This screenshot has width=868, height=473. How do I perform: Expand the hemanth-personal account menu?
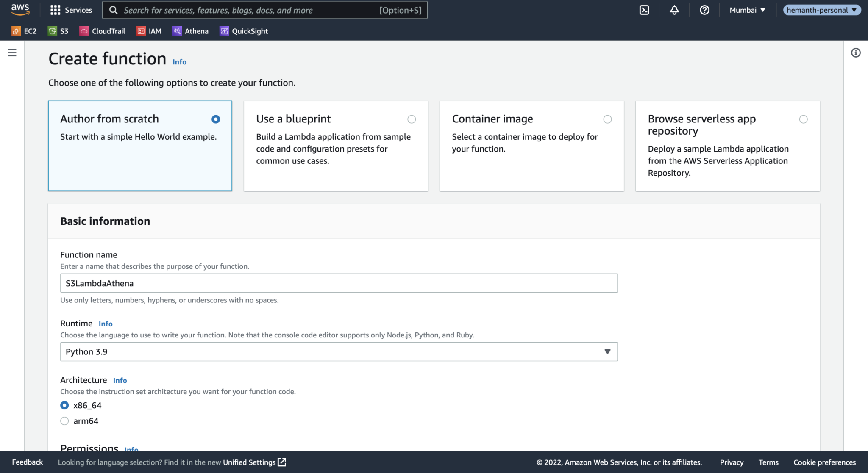point(821,10)
